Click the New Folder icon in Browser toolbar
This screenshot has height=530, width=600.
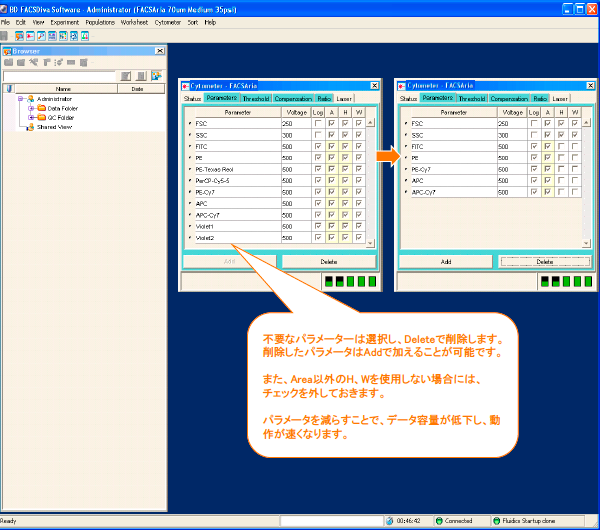pos(9,62)
